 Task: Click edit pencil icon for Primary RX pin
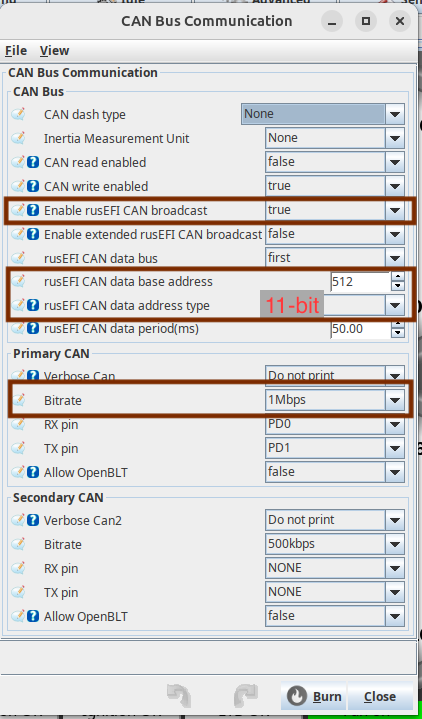(18, 424)
